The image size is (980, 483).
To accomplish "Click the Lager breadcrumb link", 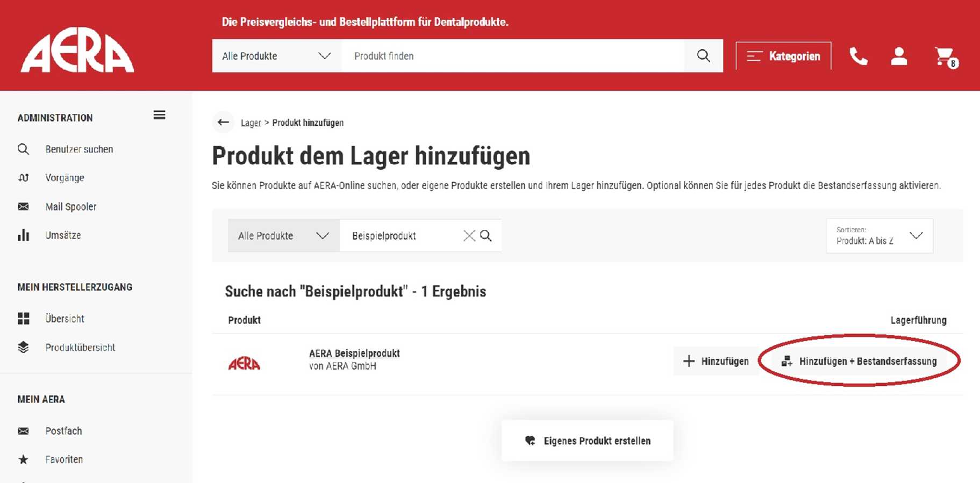I will (251, 122).
